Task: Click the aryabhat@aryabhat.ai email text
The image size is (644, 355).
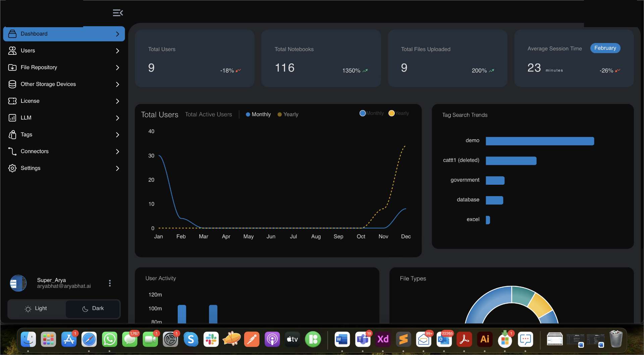Action: 64,286
